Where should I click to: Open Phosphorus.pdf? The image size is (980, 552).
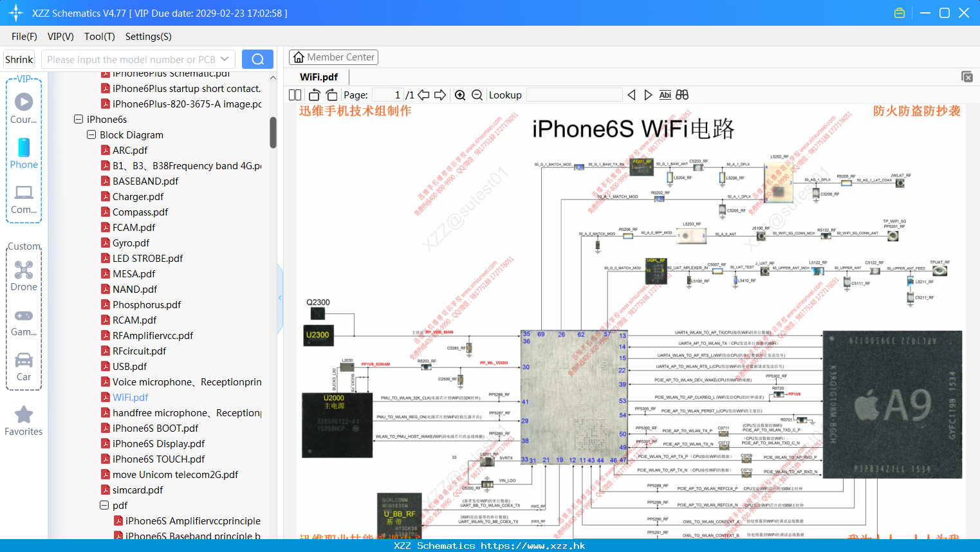coord(147,304)
